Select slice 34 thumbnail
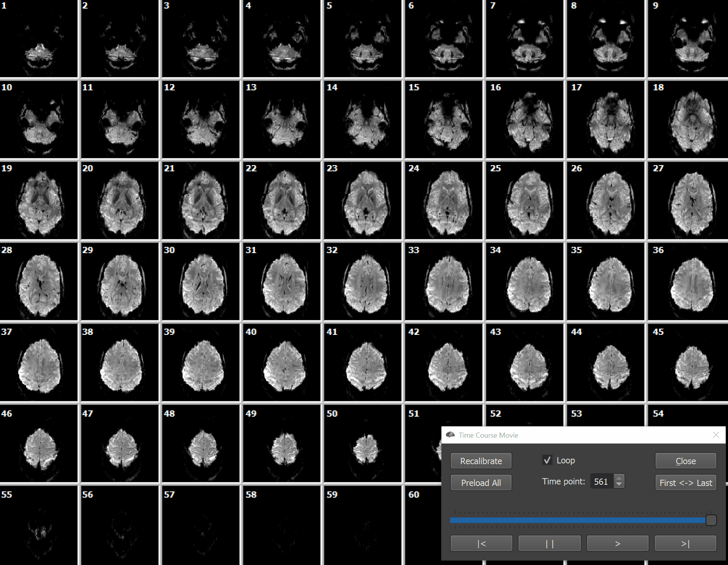 (524, 282)
